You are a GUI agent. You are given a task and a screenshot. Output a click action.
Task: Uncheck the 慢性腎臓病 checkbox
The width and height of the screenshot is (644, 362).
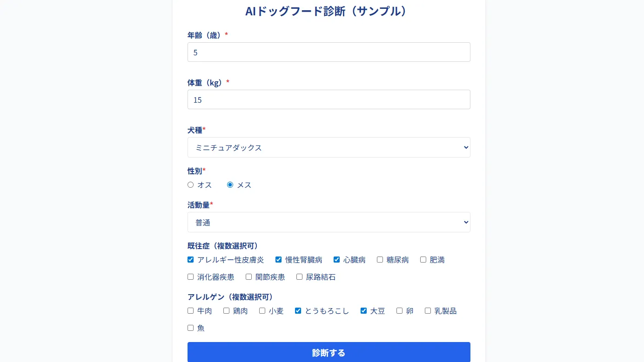278,259
